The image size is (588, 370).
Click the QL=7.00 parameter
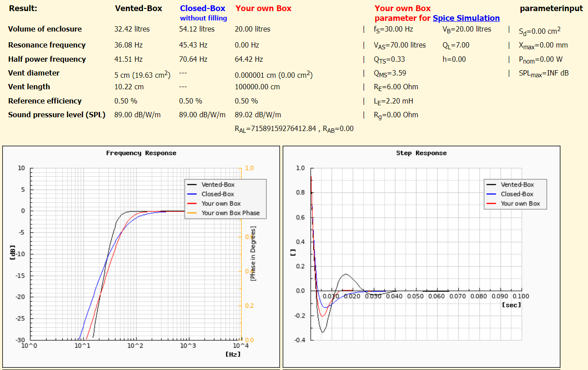(x=456, y=45)
